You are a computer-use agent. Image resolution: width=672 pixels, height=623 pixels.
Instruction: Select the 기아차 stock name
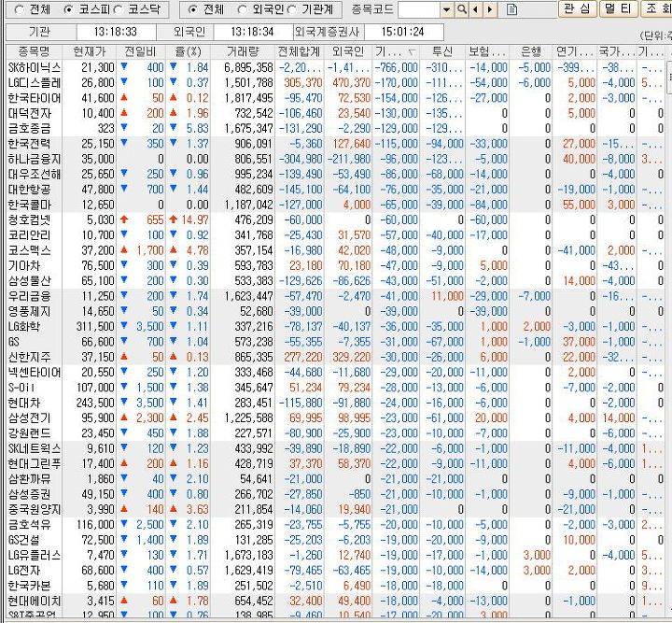[x=24, y=266]
